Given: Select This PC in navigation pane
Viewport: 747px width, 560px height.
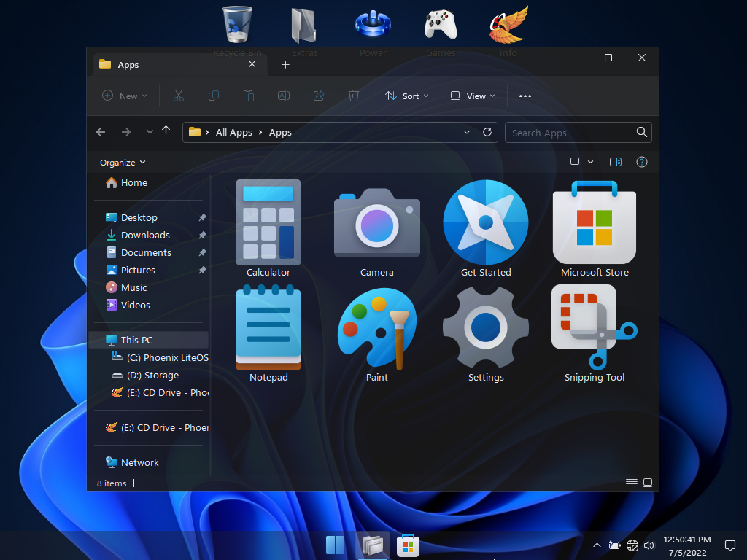Looking at the screenshot, I should [x=149, y=340].
